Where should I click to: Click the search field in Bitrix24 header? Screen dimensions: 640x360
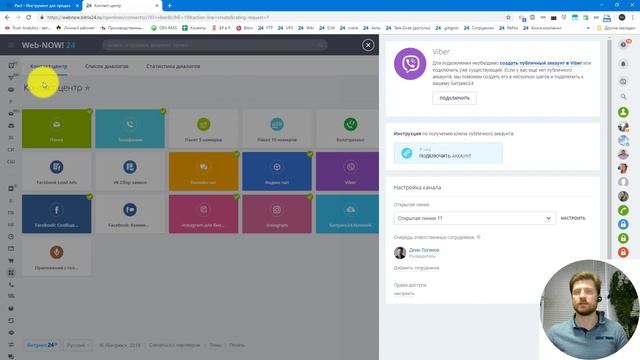[x=215, y=45]
